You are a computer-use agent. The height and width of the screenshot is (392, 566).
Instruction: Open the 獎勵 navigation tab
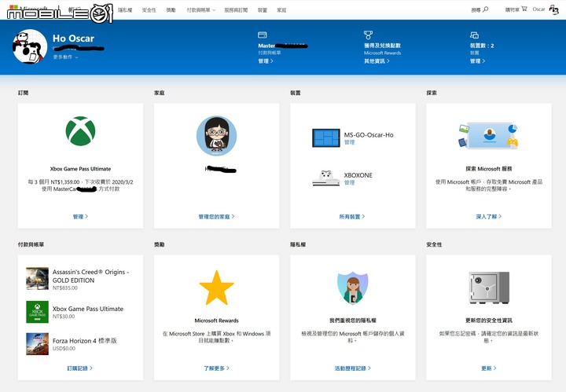coord(171,10)
